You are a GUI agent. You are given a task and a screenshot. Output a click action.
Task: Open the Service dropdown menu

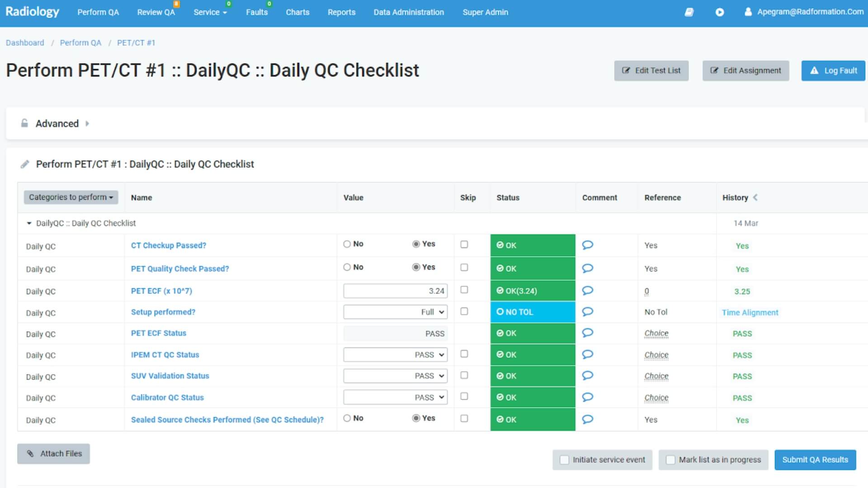point(210,12)
